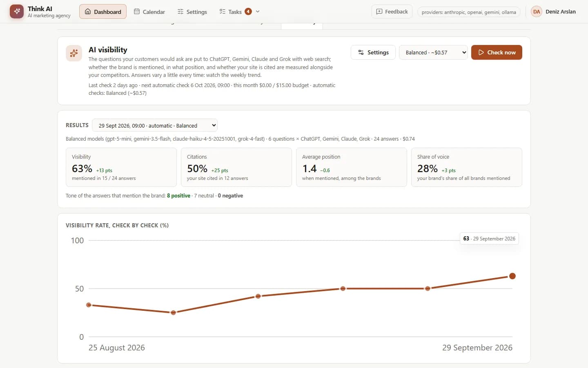Click the Think AI logo icon
The width and height of the screenshot is (588, 368).
pyautogui.click(x=17, y=11)
